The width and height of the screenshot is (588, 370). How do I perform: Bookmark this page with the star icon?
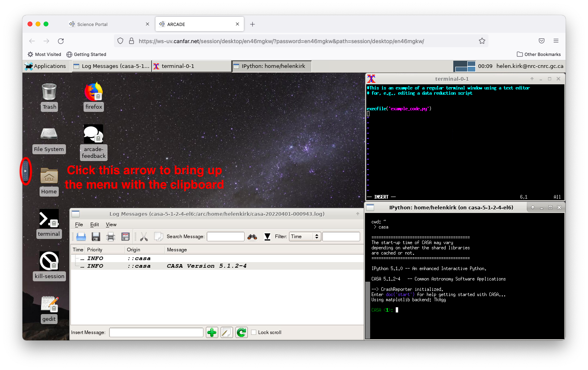coord(482,41)
